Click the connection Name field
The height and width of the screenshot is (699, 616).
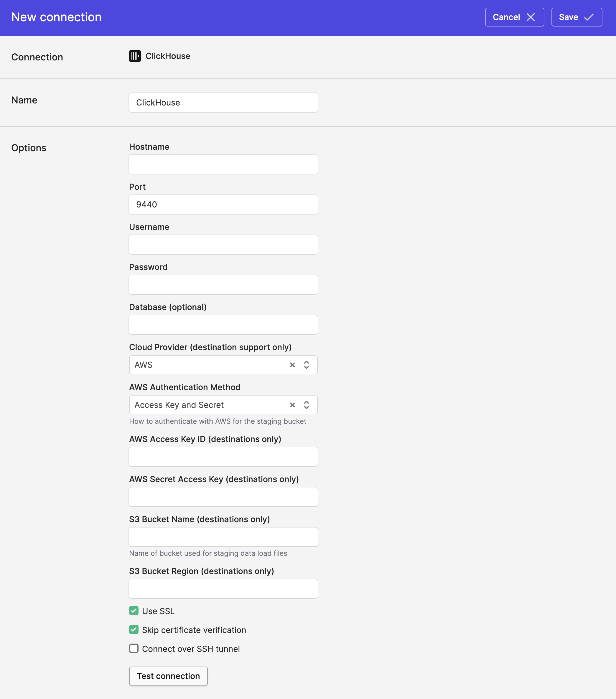223,103
